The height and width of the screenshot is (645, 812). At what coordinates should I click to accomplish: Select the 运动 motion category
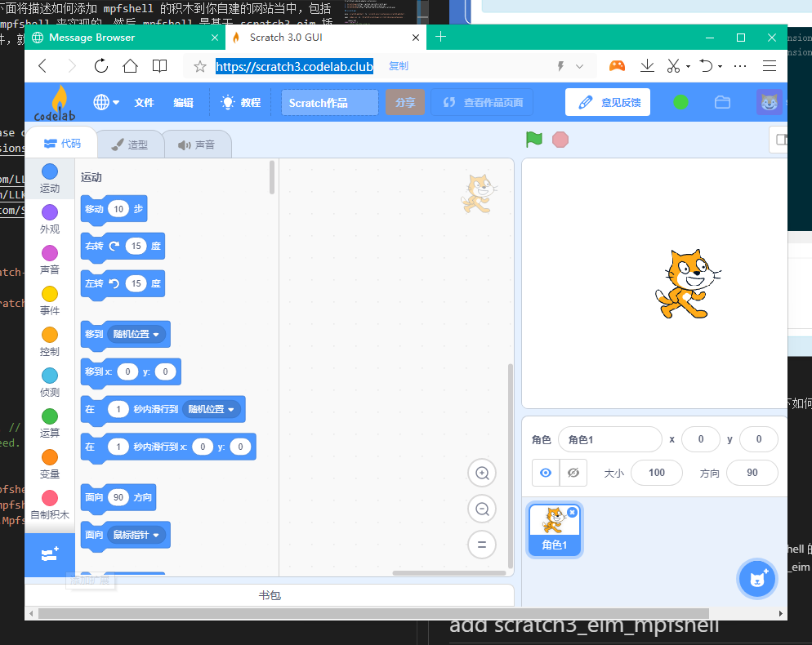click(50, 179)
